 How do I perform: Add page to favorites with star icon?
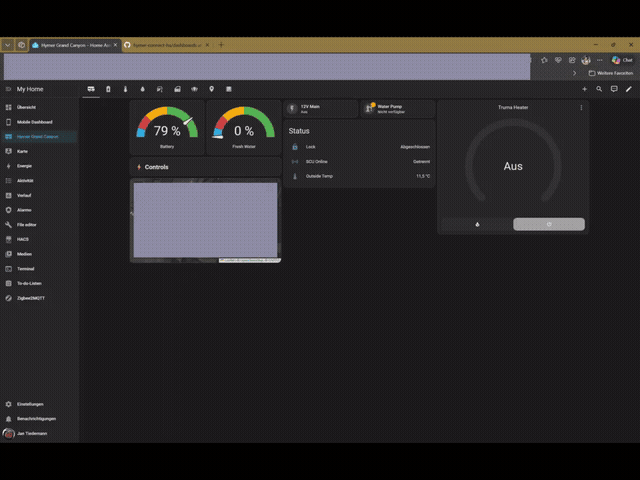(x=544, y=60)
